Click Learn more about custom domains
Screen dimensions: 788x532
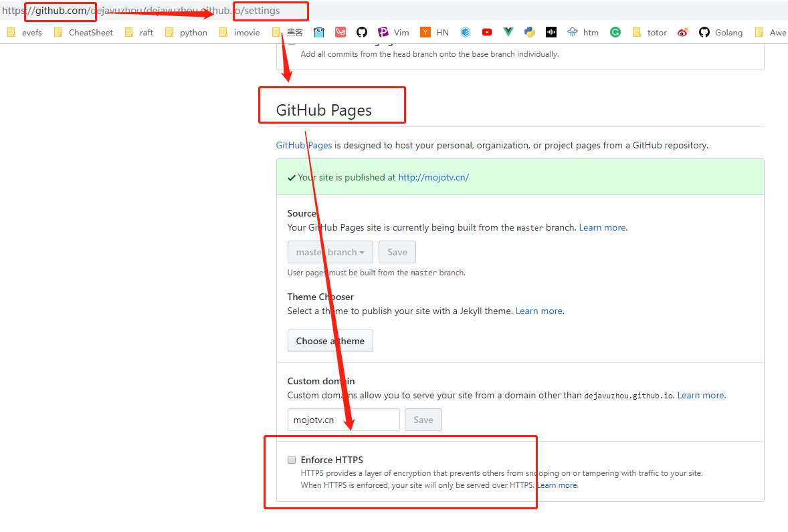tap(701, 395)
